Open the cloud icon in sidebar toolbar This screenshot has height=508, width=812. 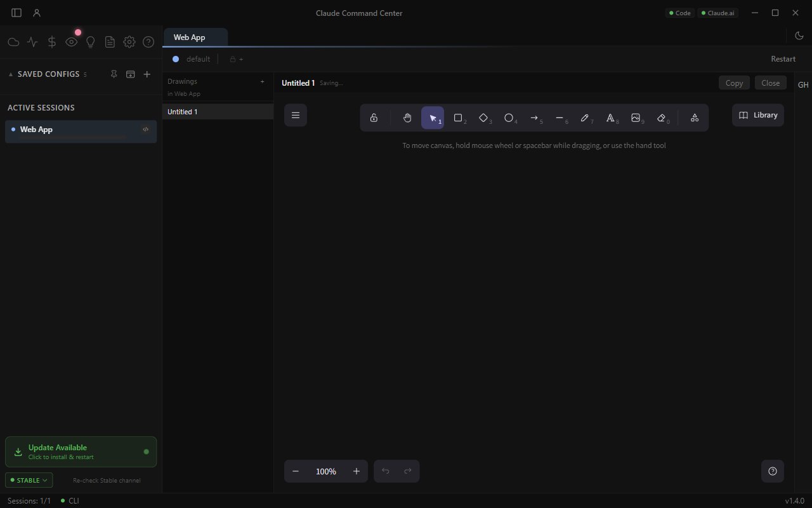[x=13, y=42]
